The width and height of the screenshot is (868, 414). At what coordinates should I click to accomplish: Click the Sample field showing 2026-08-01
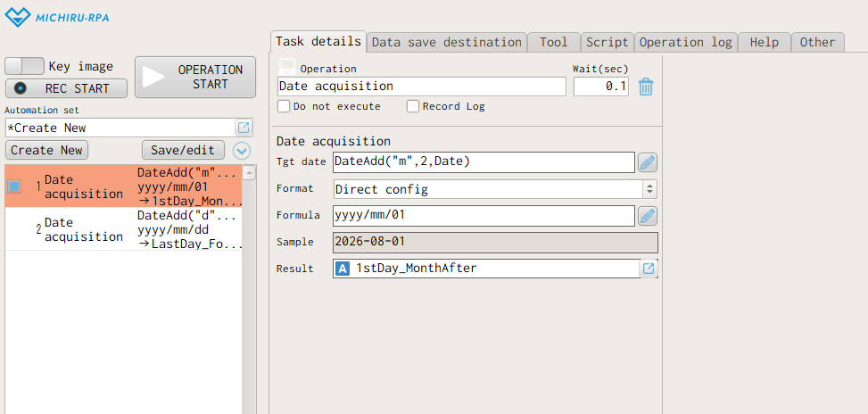pyautogui.click(x=495, y=243)
